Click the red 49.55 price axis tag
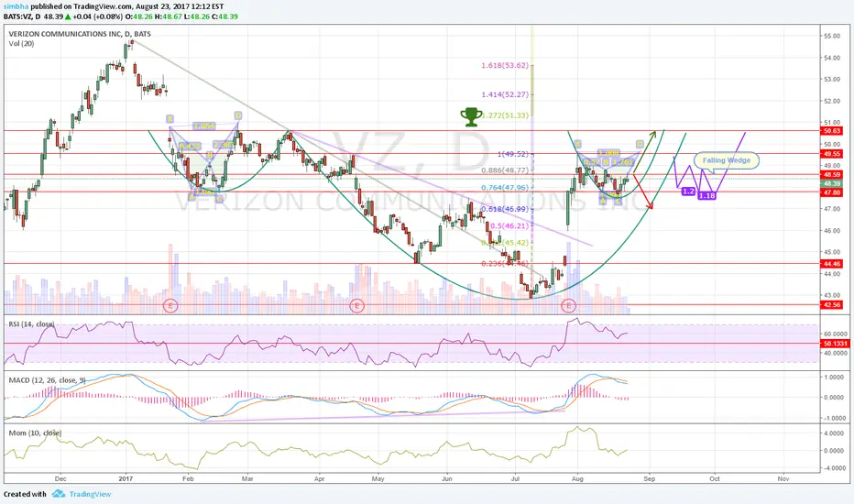The width and height of the screenshot is (854, 504). (832, 154)
